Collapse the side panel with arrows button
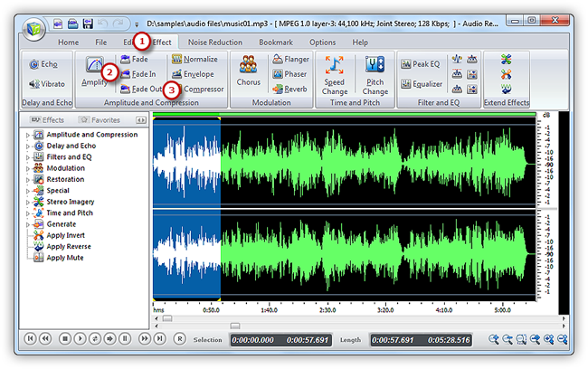This screenshot has width=588, height=369. [x=141, y=120]
